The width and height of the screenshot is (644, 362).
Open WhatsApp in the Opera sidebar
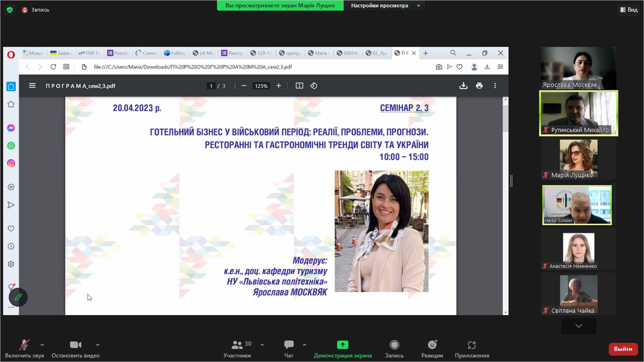11,146
